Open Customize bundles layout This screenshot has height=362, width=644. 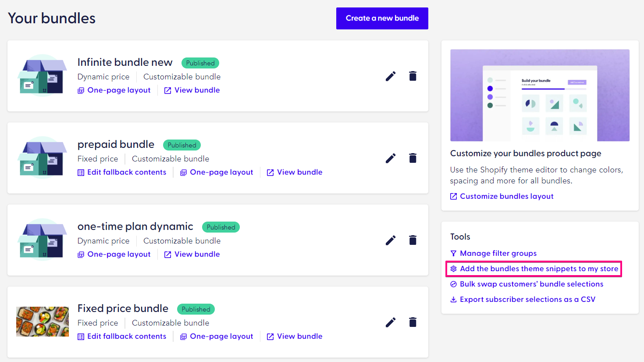click(506, 196)
